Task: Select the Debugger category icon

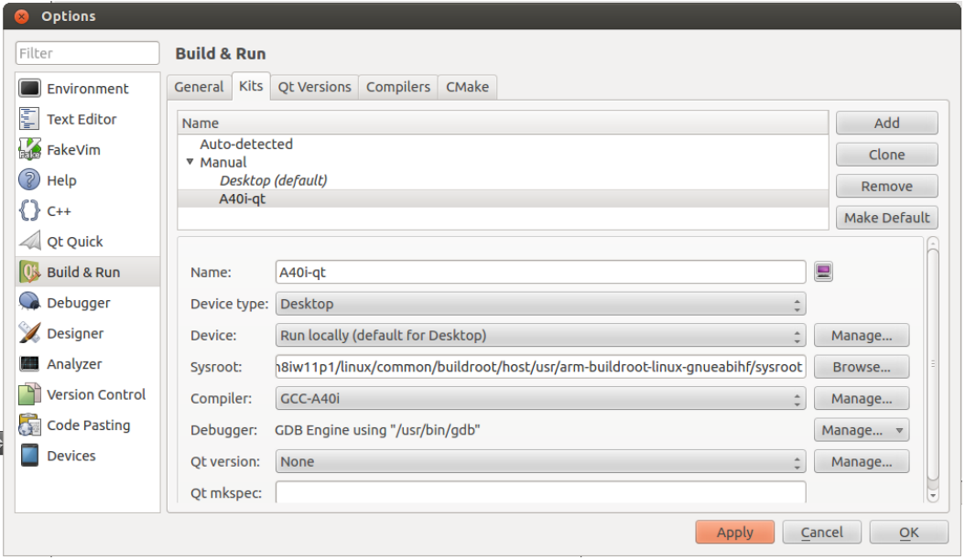Action: 30,303
